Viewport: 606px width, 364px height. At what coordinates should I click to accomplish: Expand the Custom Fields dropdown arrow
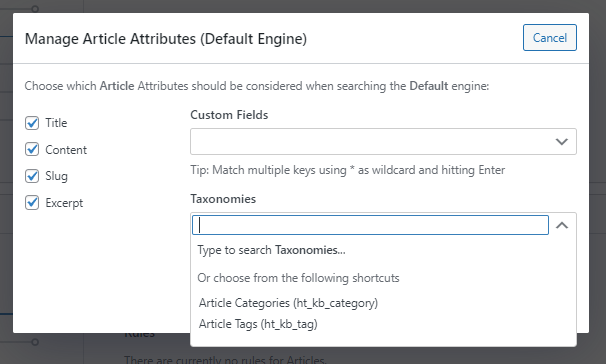coord(562,142)
